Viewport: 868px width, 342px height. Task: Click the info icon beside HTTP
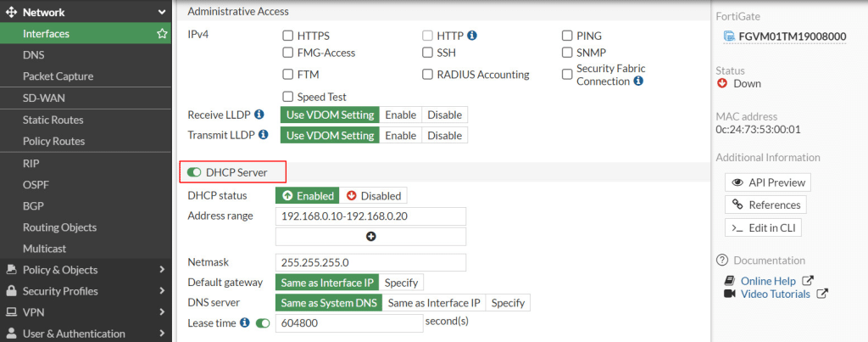[x=472, y=36]
